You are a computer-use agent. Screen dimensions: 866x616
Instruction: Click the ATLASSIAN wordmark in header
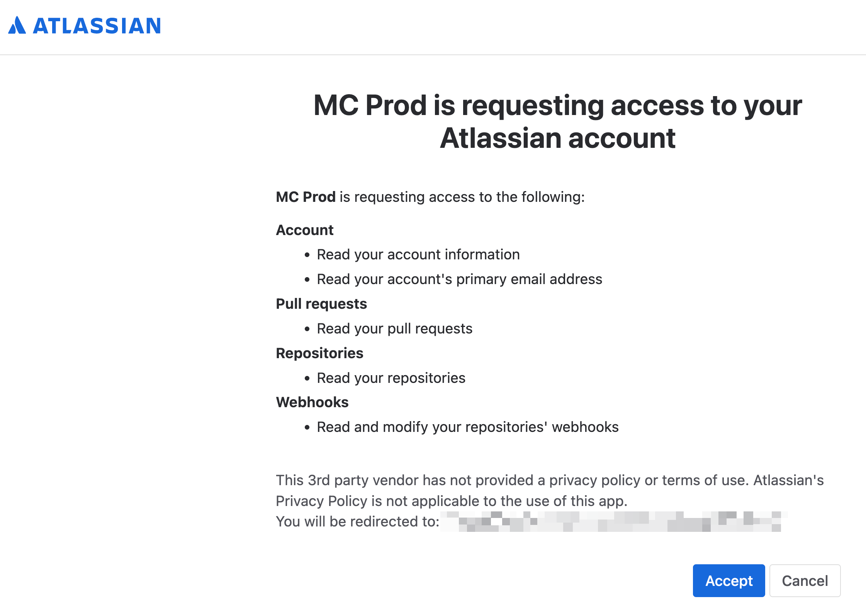pyautogui.click(x=97, y=26)
